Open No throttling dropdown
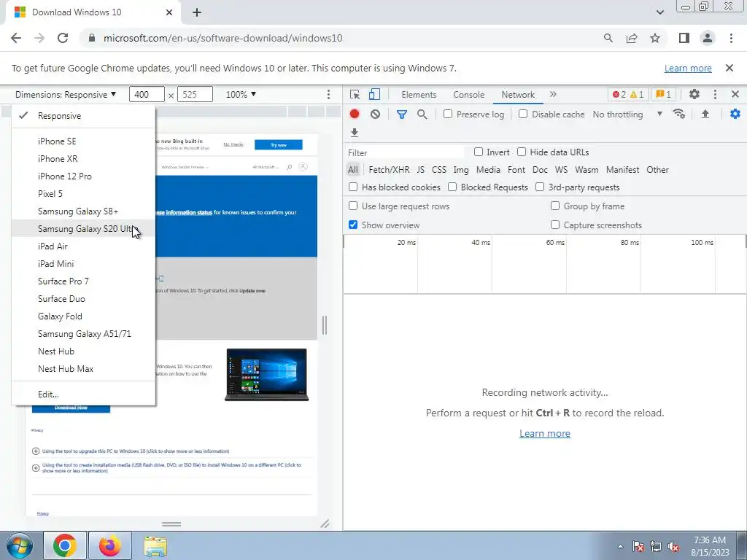747x560 pixels. [627, 114]
